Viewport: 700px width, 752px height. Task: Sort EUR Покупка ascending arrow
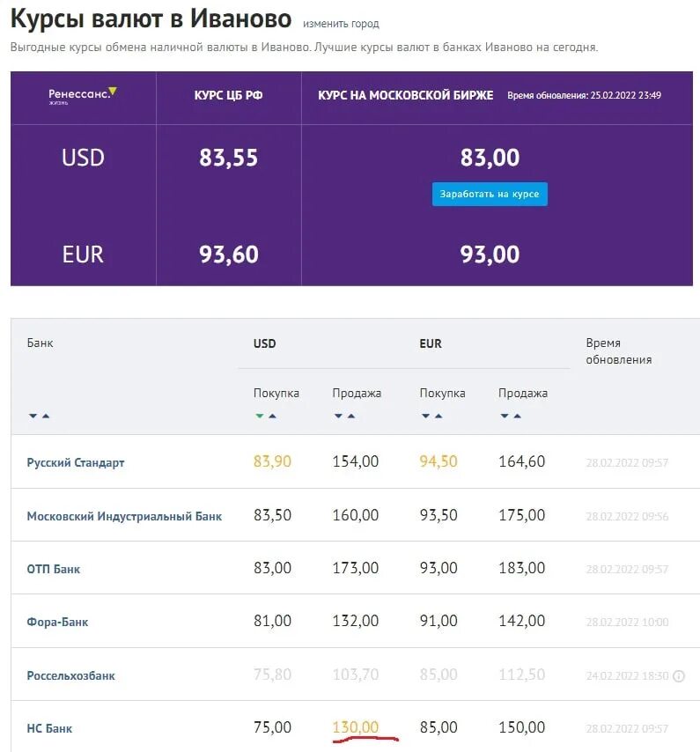pos(438,416)
